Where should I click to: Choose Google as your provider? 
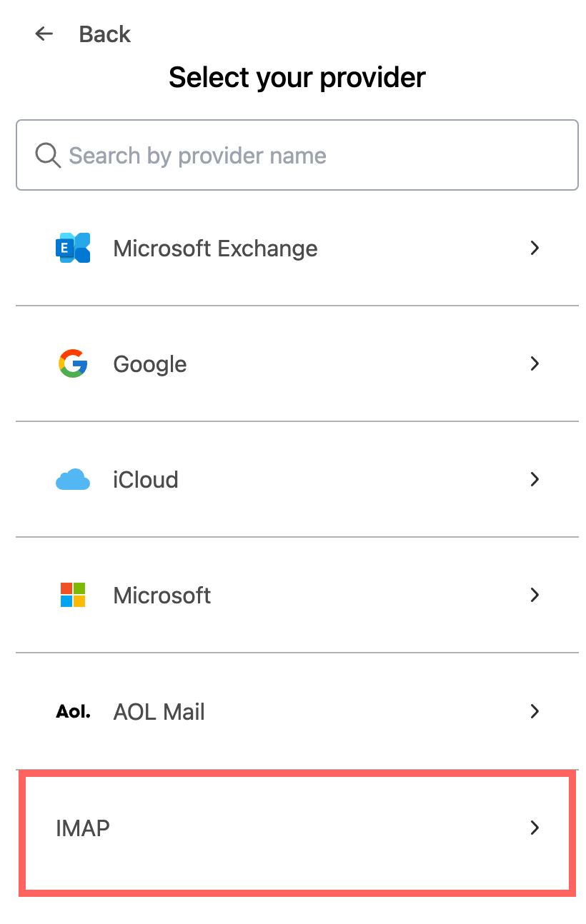[150, 364]
